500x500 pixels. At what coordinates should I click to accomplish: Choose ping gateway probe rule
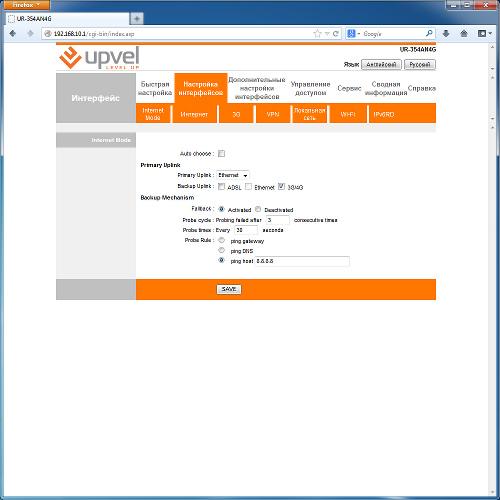pyautogui.click(x=221, y=240)
